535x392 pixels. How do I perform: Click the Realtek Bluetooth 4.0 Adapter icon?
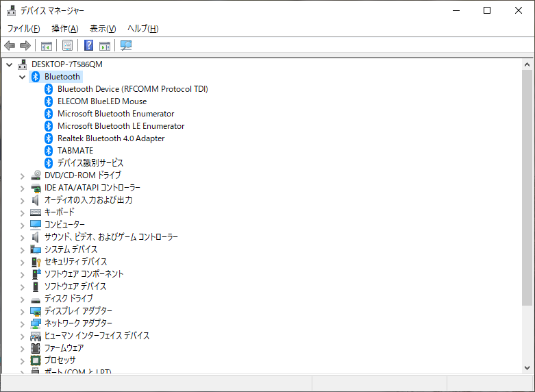49,138
